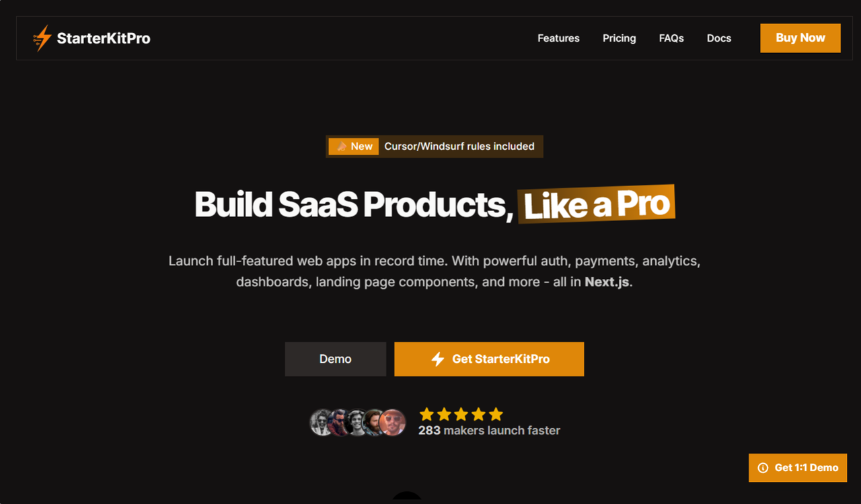Click the fifth star in the rating

(496, 414)
